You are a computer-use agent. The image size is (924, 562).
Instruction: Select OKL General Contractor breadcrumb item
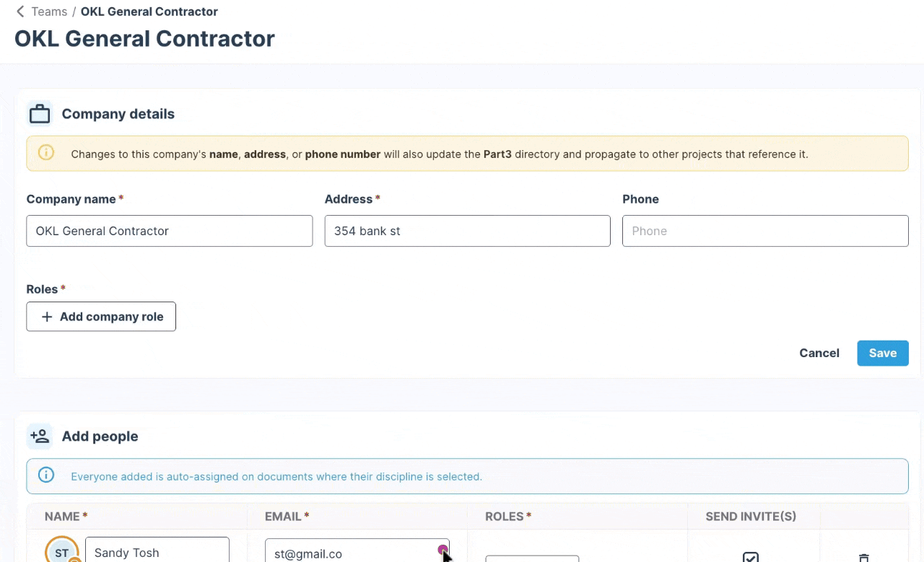149,12
